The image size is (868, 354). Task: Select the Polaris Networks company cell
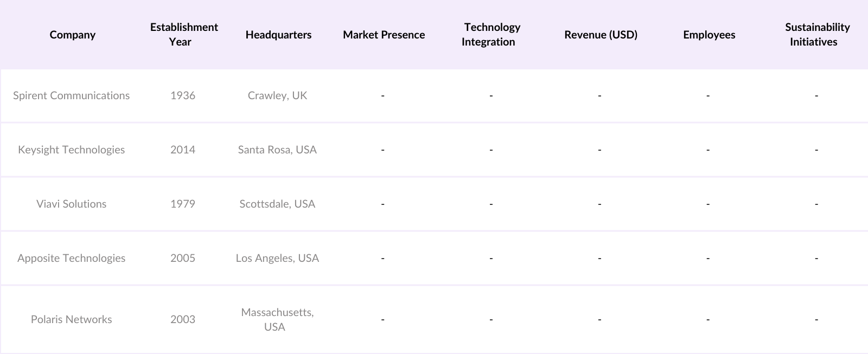pos(72,319)
